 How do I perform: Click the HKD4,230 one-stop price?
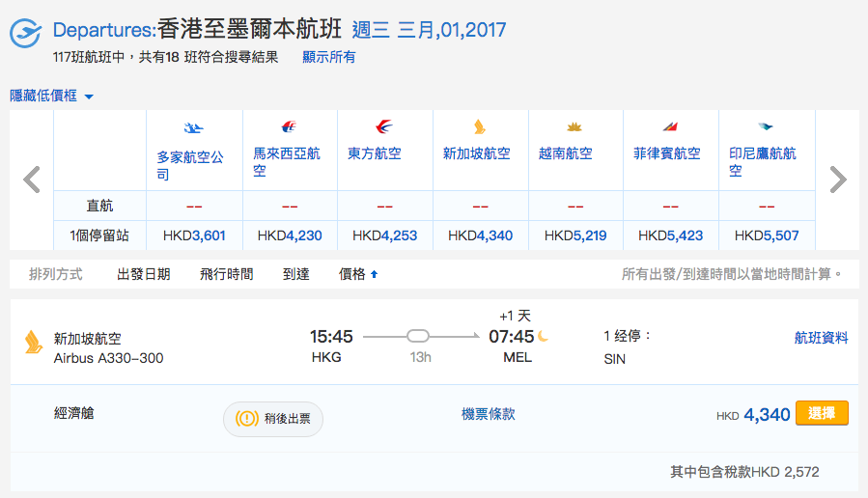tap(290, 235)
